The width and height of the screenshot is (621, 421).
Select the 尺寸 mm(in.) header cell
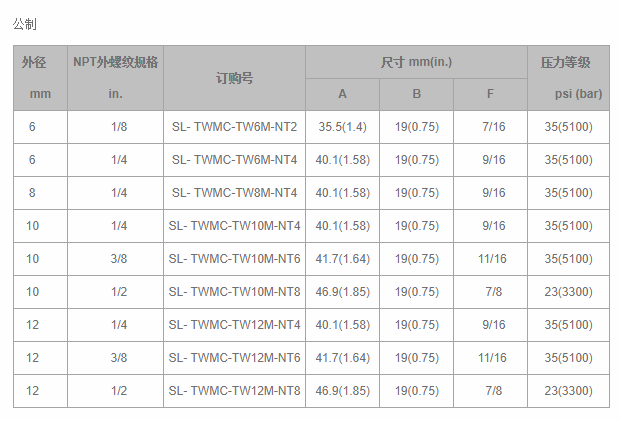coord(416,62)
